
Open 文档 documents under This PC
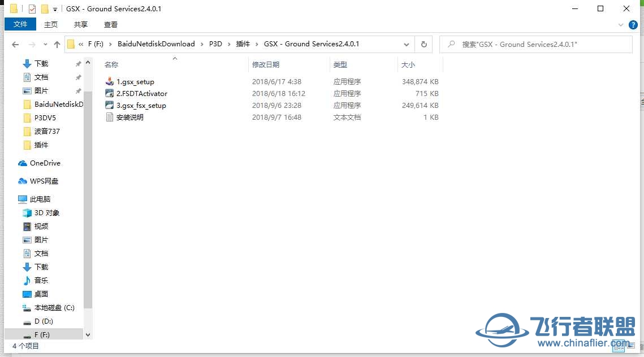(36, 254)
